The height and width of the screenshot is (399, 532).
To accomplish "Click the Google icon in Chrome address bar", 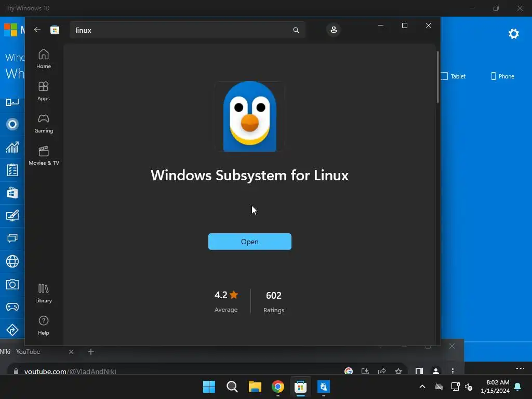I will [x=349, y=371].
